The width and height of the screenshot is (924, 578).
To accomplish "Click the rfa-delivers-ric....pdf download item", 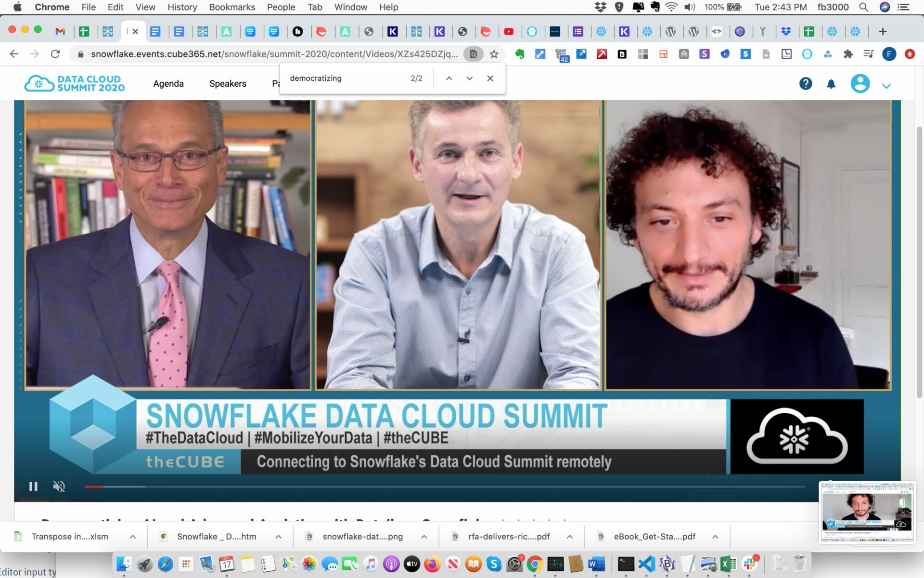I will [x=509, y=536].
